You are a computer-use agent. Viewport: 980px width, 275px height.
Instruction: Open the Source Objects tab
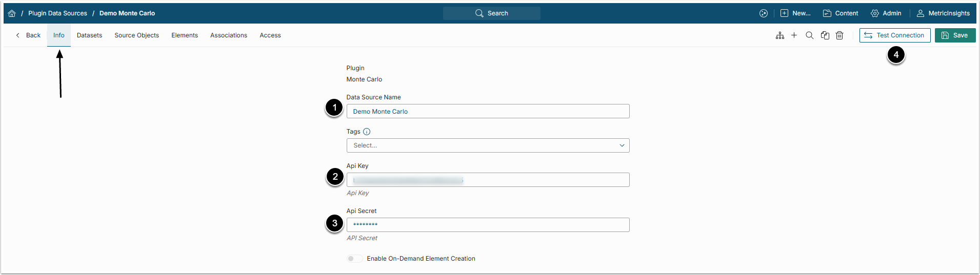[136, 35]
